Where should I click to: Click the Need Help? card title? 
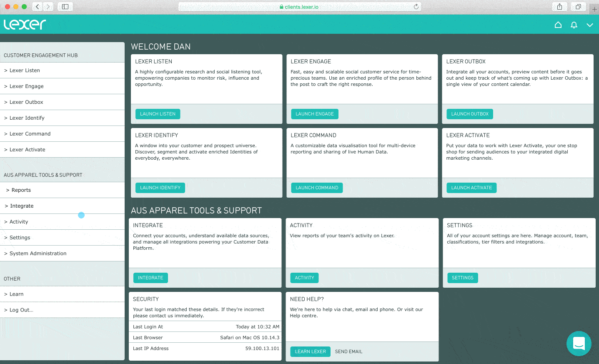click(x=307, y=299)
